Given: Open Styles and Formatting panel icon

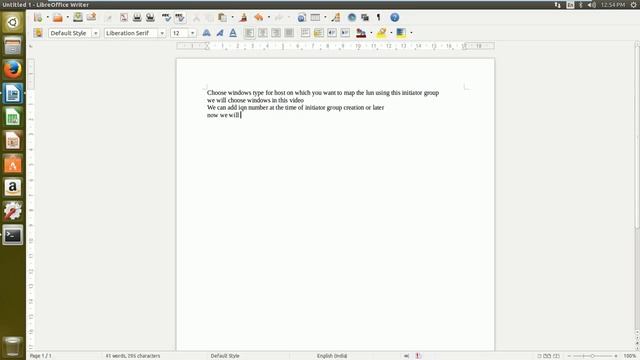Looking at the screenshot, I should 38,33.
